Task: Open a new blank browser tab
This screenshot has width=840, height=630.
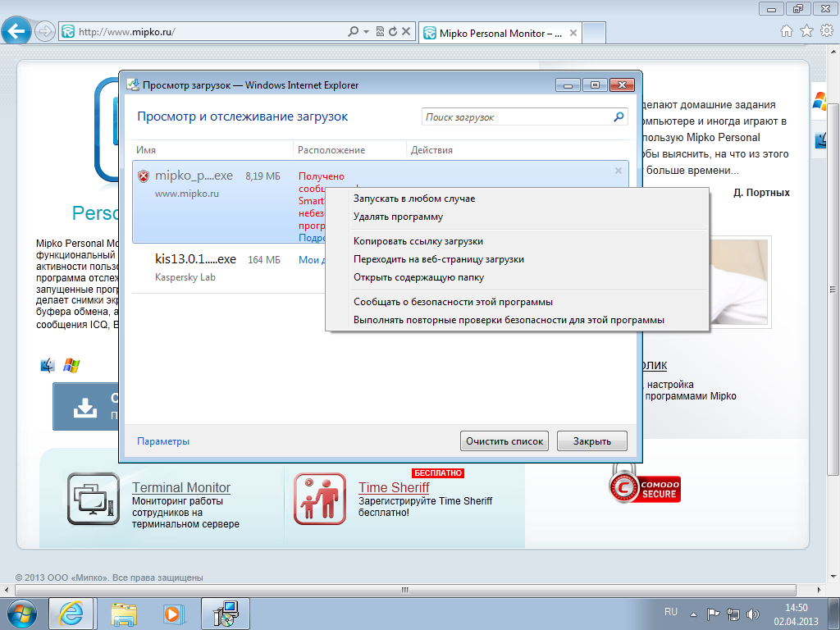Action: click(594, 33)
